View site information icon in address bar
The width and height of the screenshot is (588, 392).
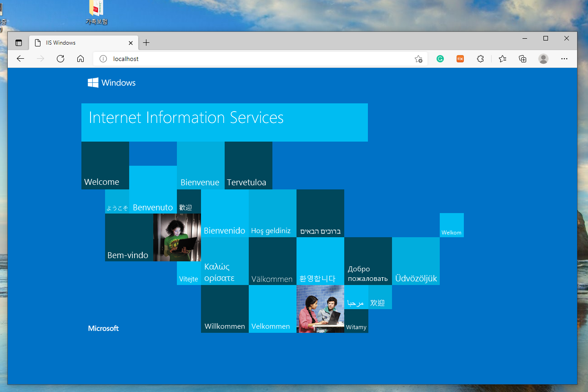tap(103, 59)
